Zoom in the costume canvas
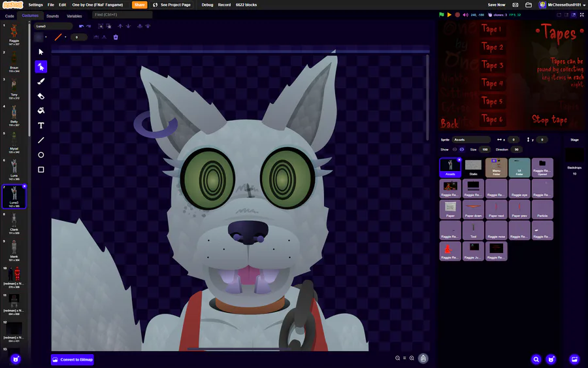 coord(412,358)
